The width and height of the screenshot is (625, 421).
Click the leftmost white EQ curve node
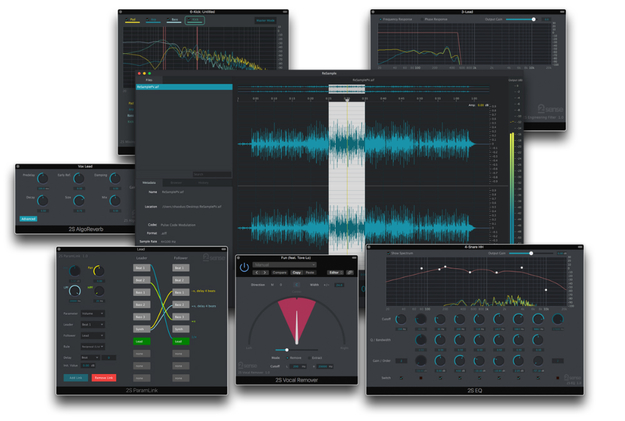click(x=422, y=268)
